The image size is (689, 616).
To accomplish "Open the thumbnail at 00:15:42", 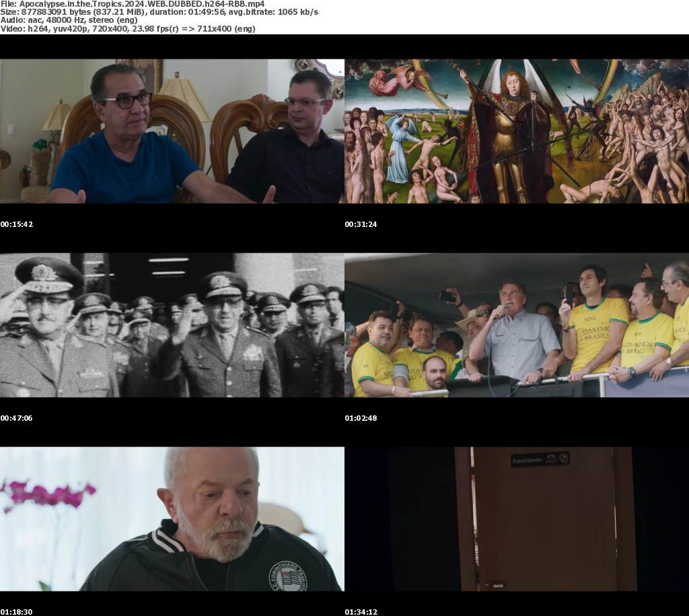I will click(x=172, y=131).
